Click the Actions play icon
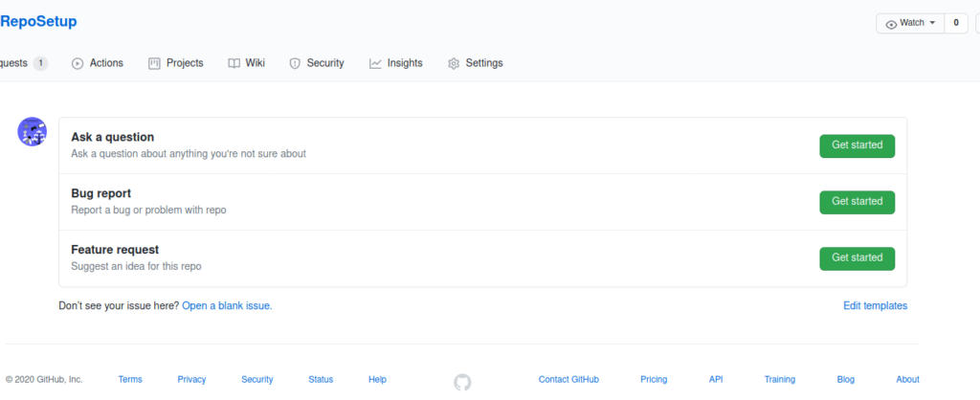Image resolution: width=980 pixels, height=400 pixels. point(78,63)
